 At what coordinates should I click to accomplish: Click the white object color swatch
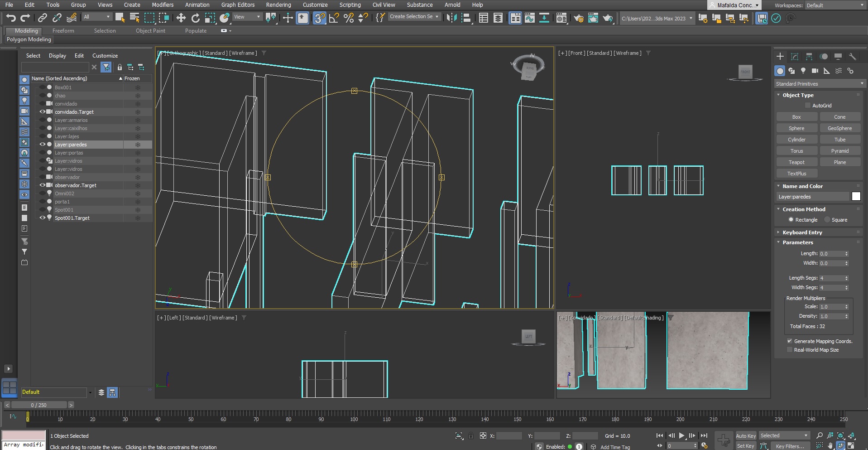[x=856, y=197]
